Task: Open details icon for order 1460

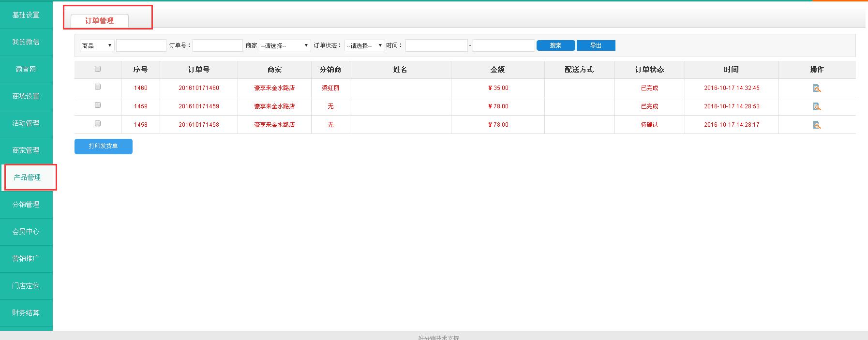Action: (x=817, y=88)
